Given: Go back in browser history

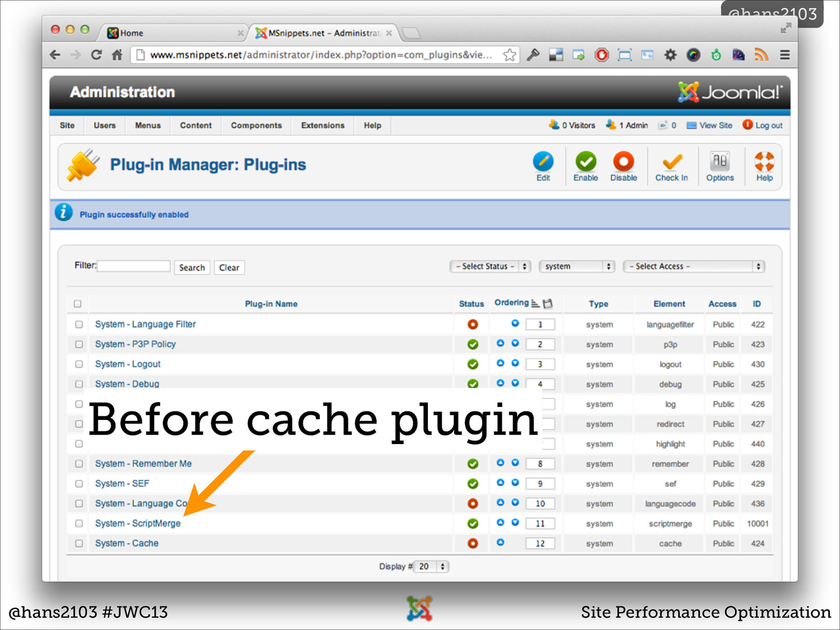Looking at the screenshot, I should pos(55,55).
